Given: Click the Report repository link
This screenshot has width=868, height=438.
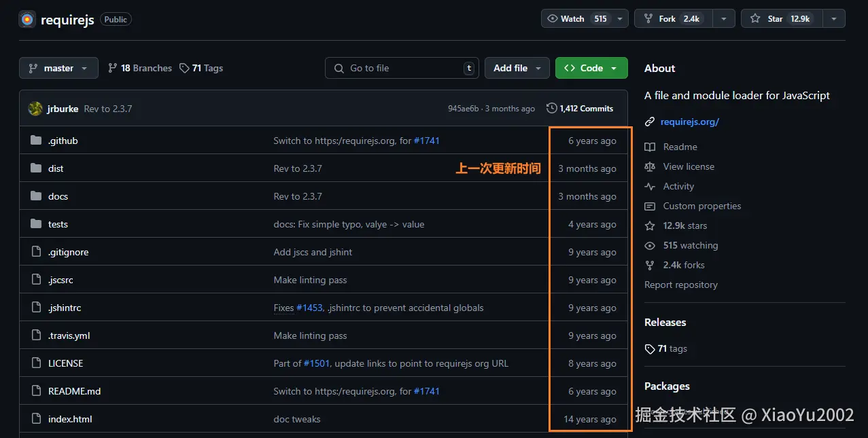Looking at the screenshot, I should (681, 285).
